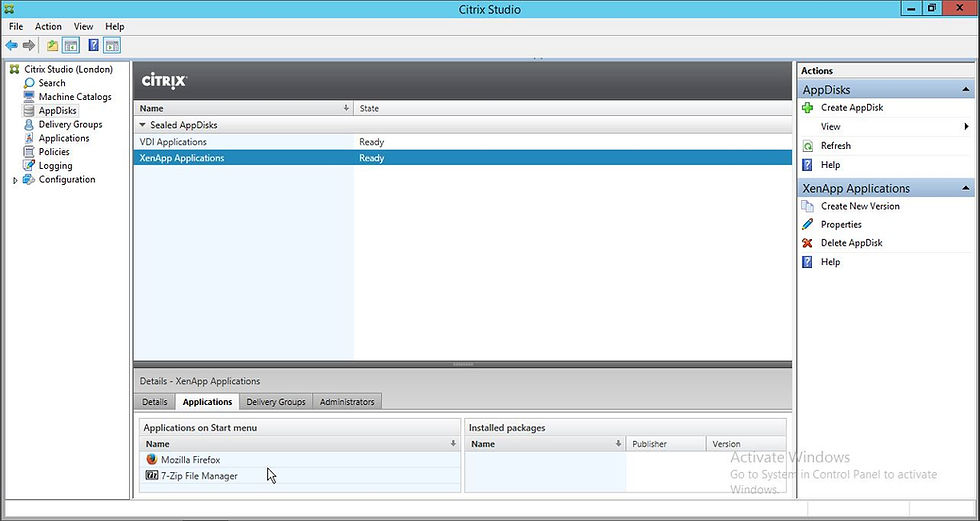The height and width of the screenshot is (521, 980).
Task: Switch to the Delivery Groups tab
Action: [x=276, y=402]
